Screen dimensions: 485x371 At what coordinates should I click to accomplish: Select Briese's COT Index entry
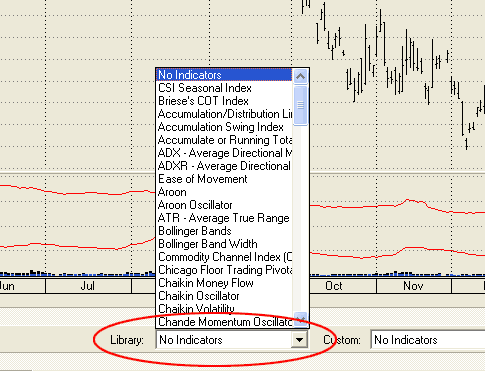coord(224,101)
